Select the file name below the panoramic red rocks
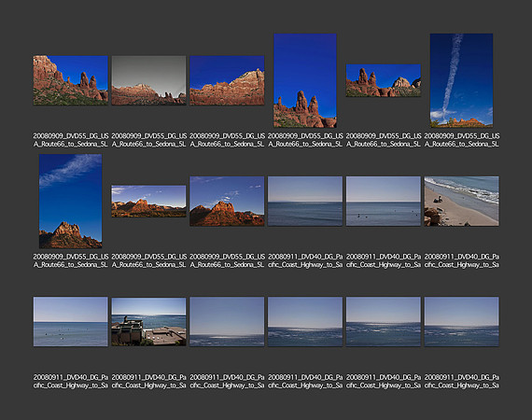 tap(149, 260)
